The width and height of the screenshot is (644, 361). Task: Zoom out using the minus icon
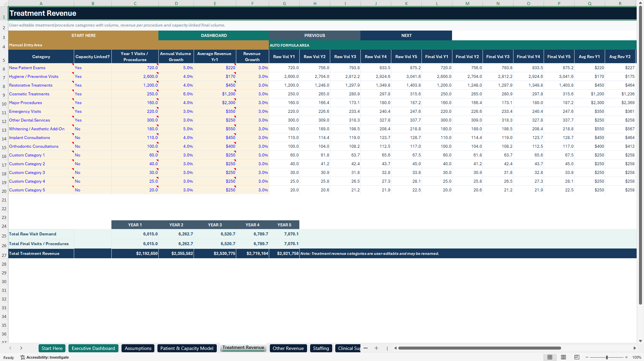[x=587, y=357]
